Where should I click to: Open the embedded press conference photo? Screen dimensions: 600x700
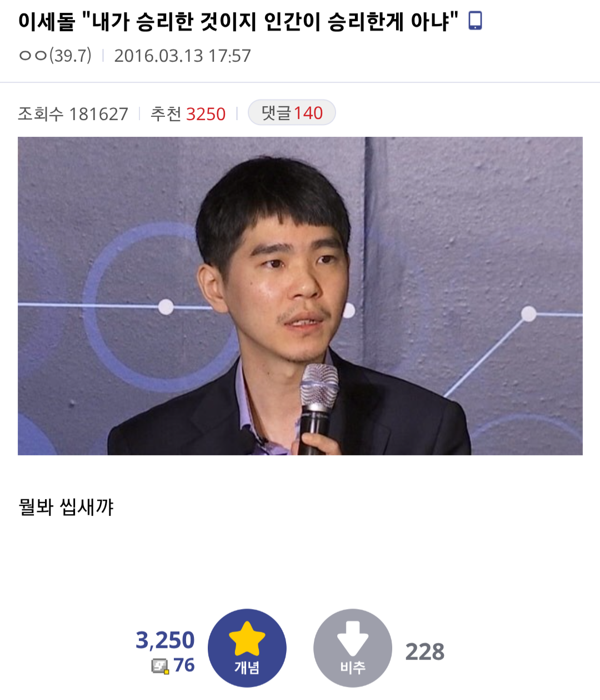tap(300, 296)
